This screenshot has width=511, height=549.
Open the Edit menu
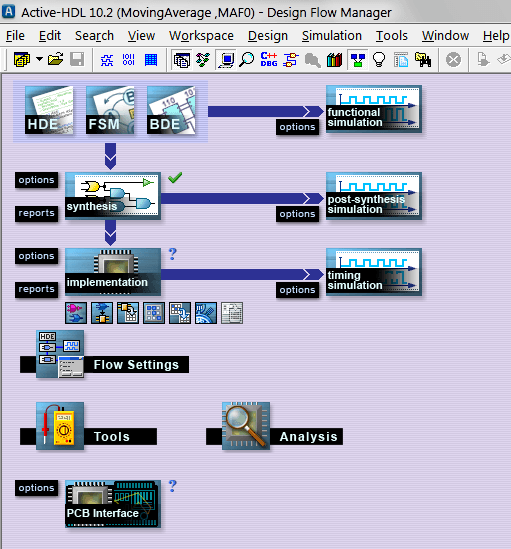(50, 36)
